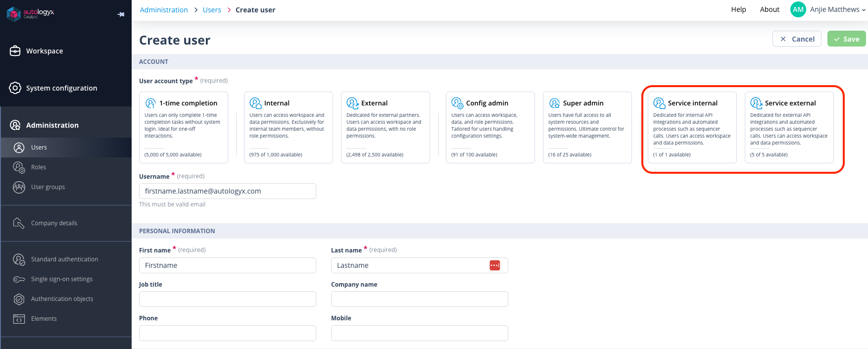Click the Last name input field
This screenshot has height=349, width=868.
(x=420, y=265)
